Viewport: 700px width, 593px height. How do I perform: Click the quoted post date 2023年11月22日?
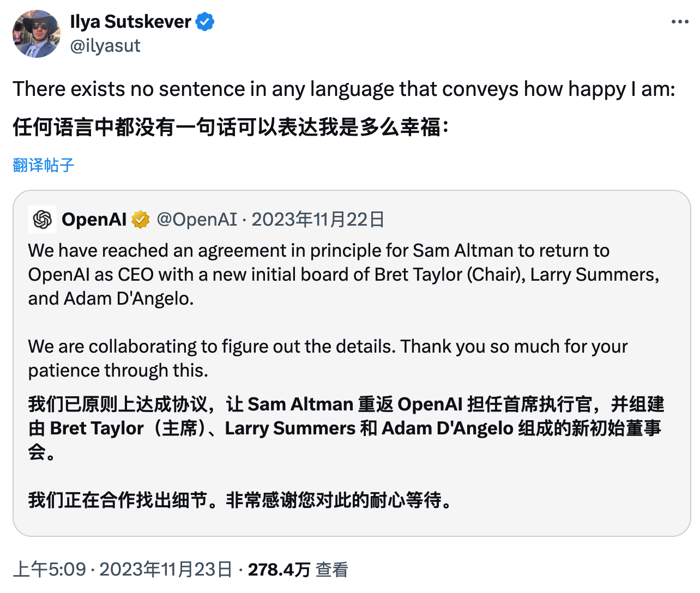point(318,220)
